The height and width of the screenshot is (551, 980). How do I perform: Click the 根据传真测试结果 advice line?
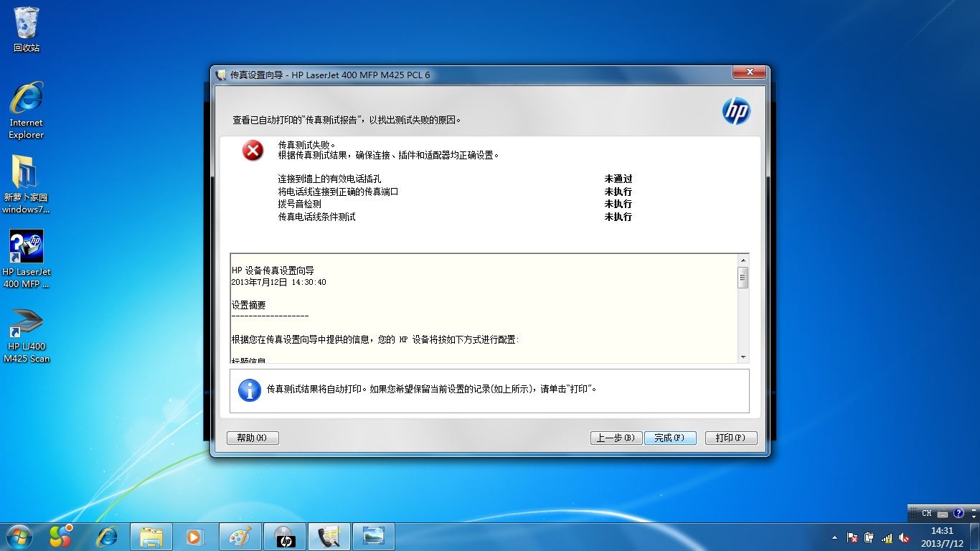[x=388, y=155]
